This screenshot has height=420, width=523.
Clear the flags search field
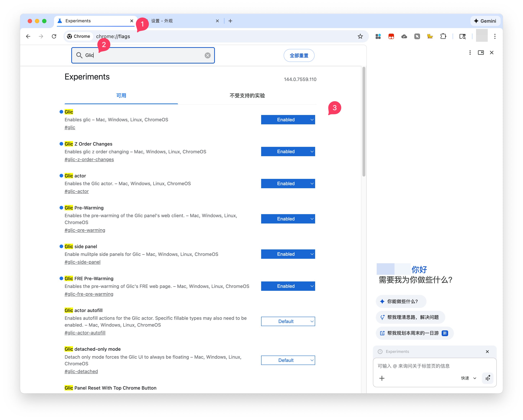(208, 56)
